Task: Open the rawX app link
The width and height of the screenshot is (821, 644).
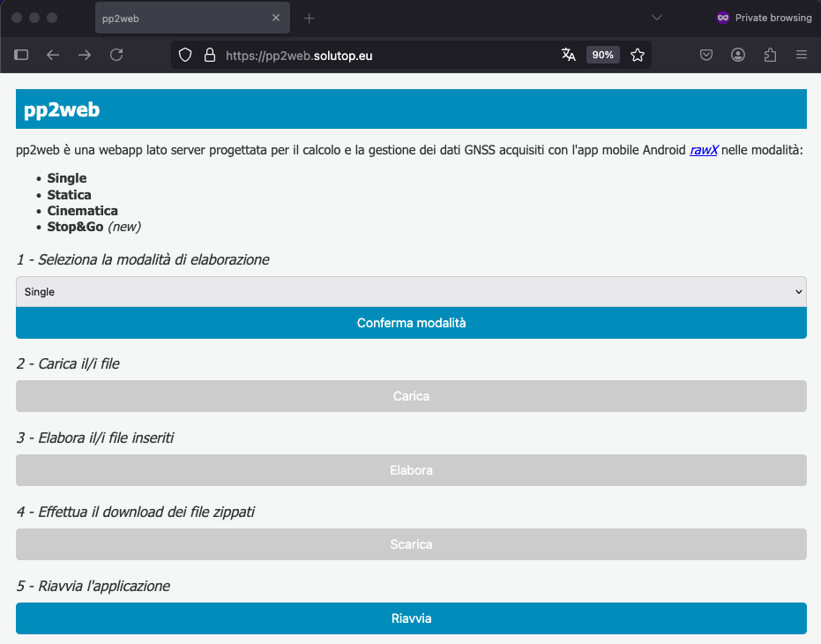Action: coord(704,150)
